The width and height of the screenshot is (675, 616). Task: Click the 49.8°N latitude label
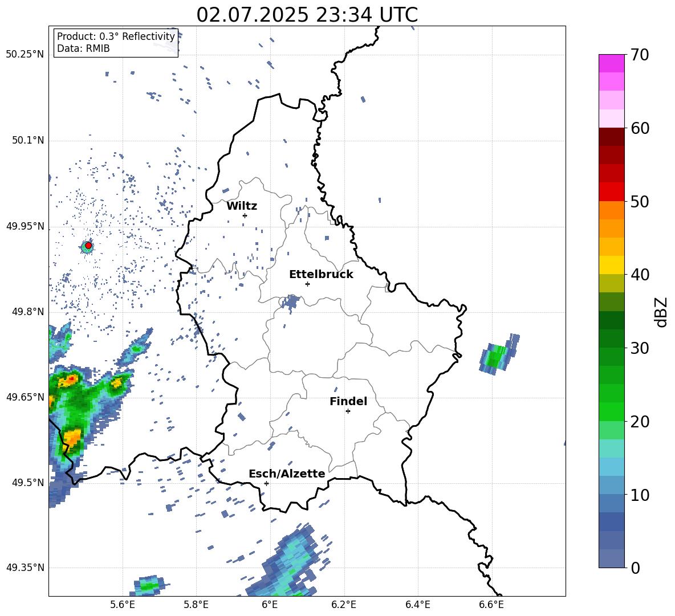coord(27,312)
